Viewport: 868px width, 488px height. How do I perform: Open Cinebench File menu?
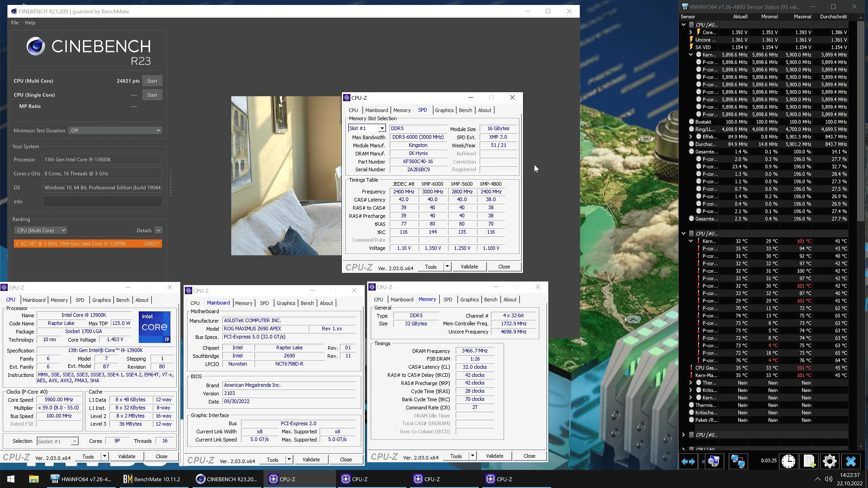point(14,23)
